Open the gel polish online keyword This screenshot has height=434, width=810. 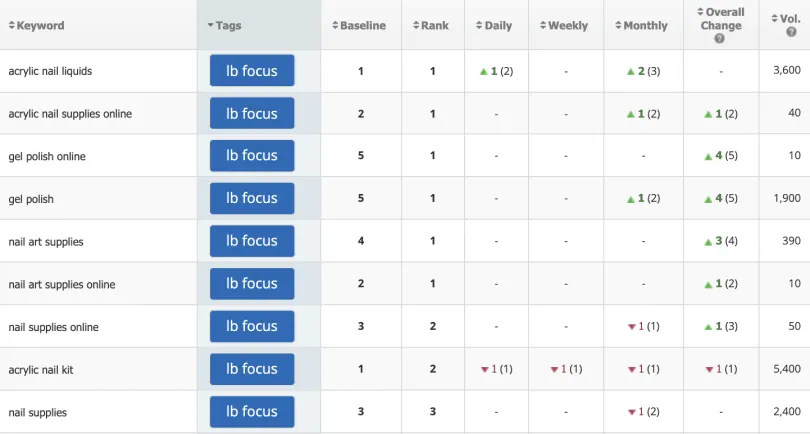pos(47,157)
